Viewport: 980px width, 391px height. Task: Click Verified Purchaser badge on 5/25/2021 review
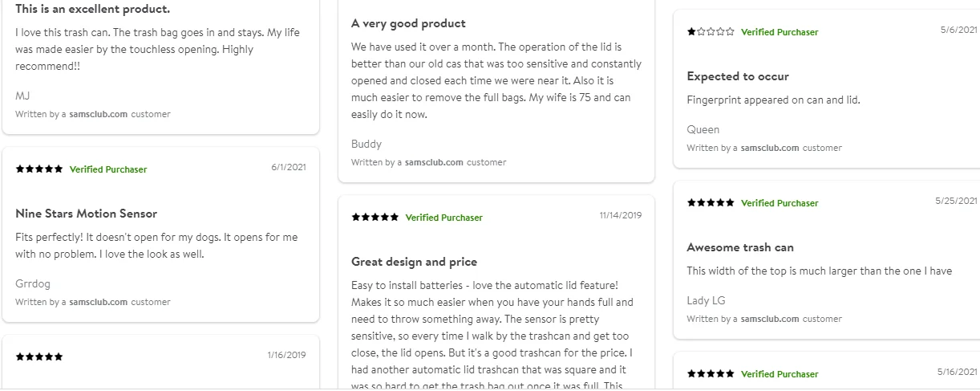tap(780, 203)
